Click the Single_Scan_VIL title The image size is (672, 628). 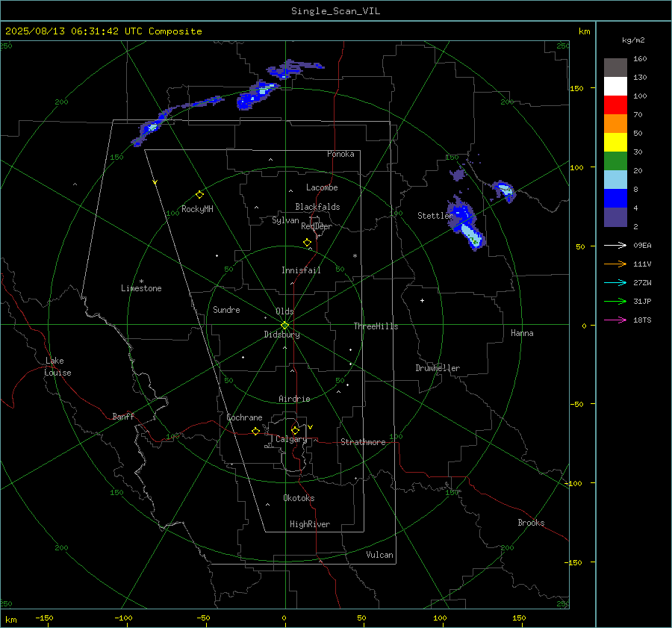click(x=335, y=11)
